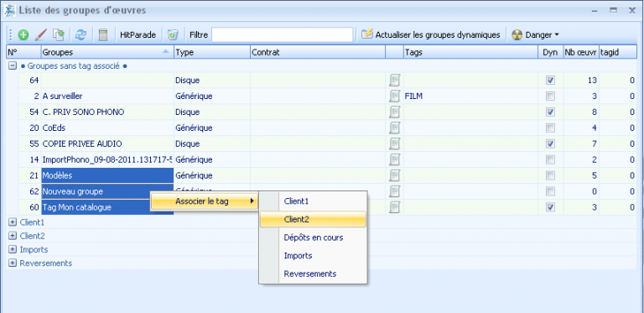
Task: Click the calculator icon in toolbar
Action: point(103,35)
